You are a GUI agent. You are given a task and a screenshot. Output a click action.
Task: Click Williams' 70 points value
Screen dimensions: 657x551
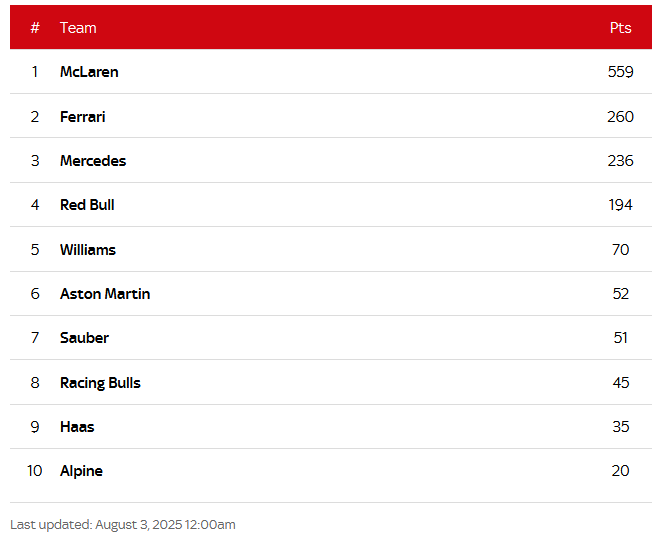(x=620, y=249)
